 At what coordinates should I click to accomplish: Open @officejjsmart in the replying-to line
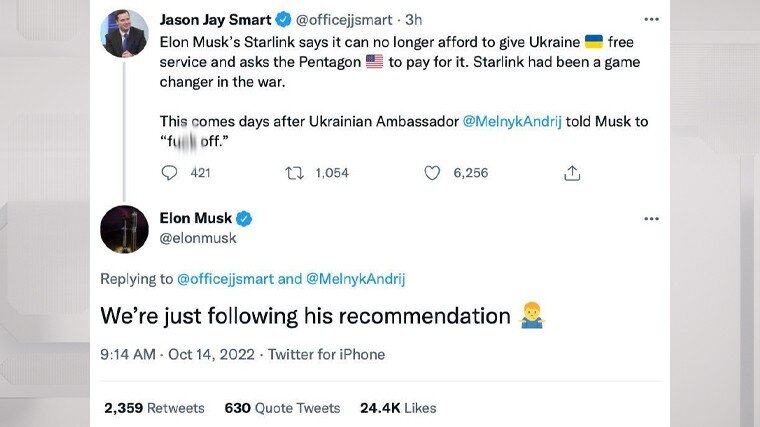click(x=225, y=279)
